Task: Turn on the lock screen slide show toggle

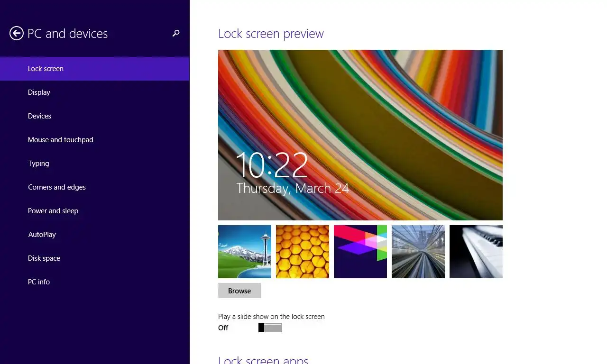Action: (270, 328)
